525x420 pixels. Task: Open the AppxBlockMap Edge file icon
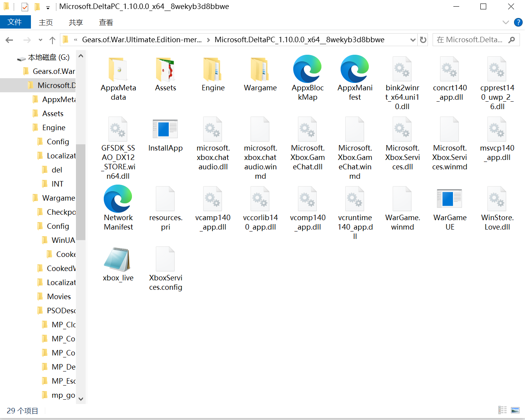[x=307, y=70]
